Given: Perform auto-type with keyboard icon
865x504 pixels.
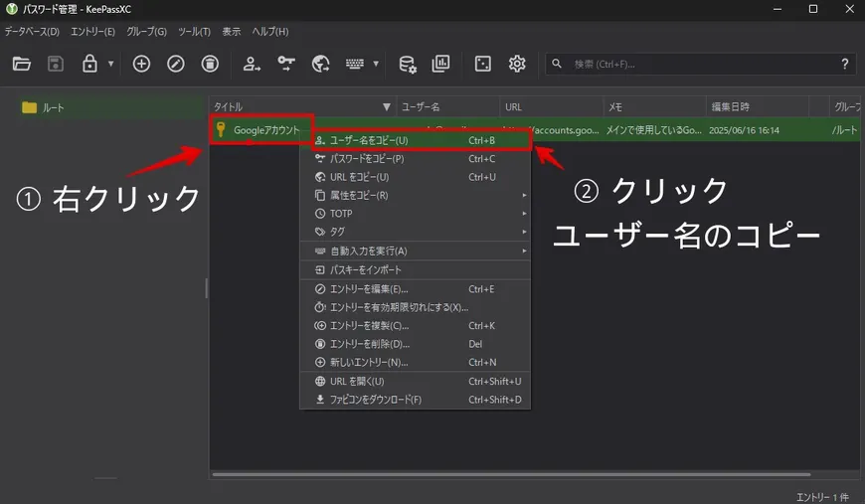Looking at the screenshot, I should (x=355, y=64).
